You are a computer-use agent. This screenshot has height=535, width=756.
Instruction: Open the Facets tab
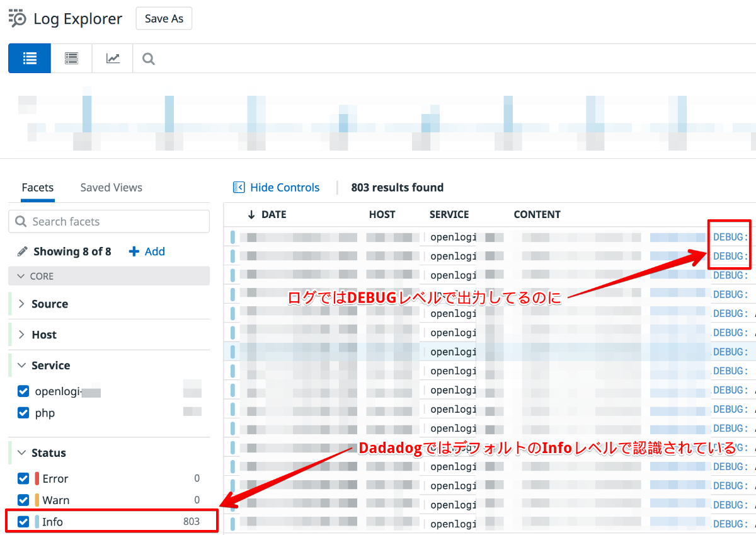tap(38, 187)
